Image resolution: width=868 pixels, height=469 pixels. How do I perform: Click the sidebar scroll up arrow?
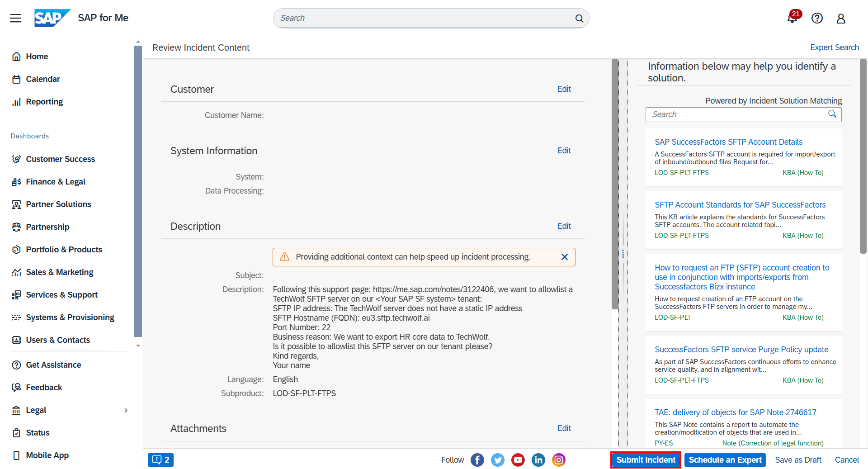coord(138,42)
